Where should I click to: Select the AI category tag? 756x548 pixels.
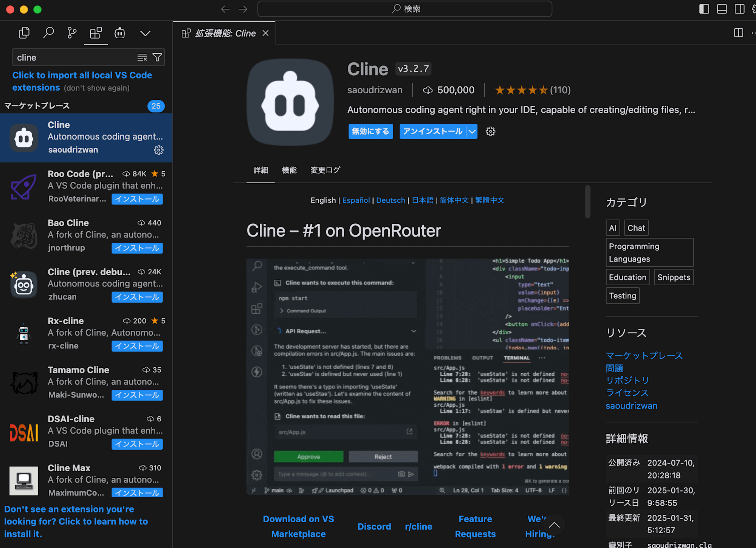(x=613, y=228)
